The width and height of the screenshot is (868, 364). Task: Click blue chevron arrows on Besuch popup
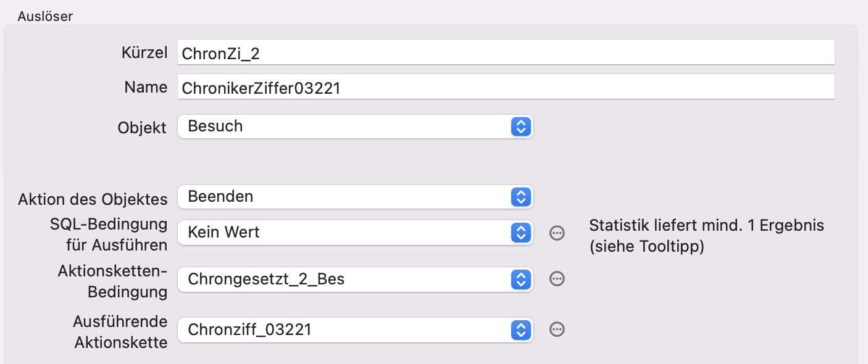(521, 126)
